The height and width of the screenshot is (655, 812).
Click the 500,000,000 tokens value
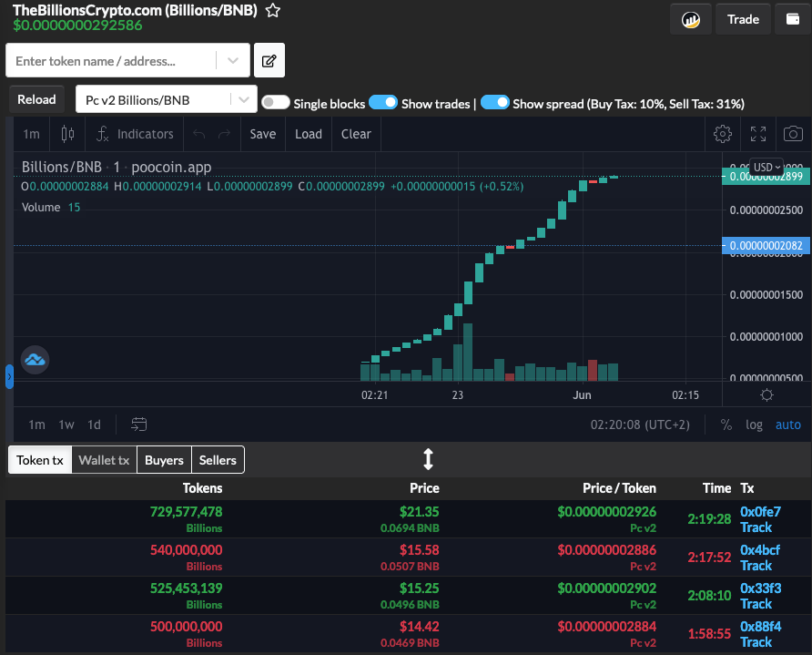click(x=186, y=627)
